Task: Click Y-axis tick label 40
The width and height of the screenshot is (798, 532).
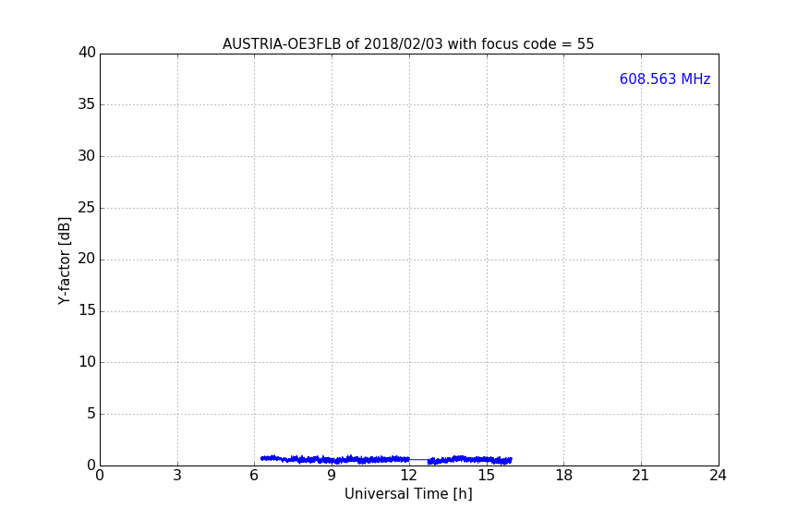Action: (87, 53)
